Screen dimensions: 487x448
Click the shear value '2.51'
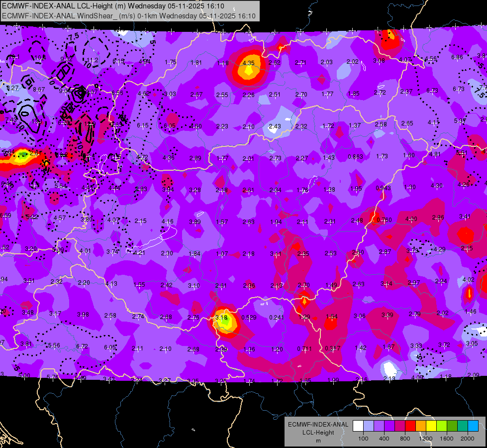(x=275, y=94)
